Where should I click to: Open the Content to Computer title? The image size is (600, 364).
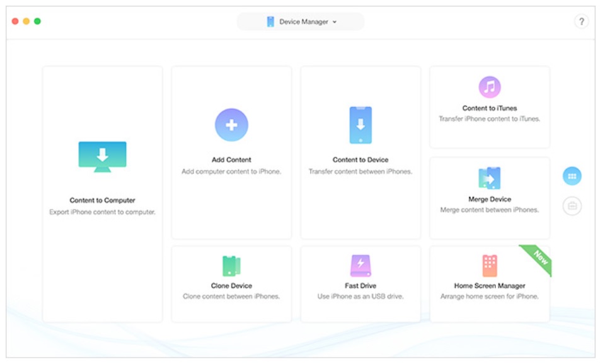(x=102, y=200)
